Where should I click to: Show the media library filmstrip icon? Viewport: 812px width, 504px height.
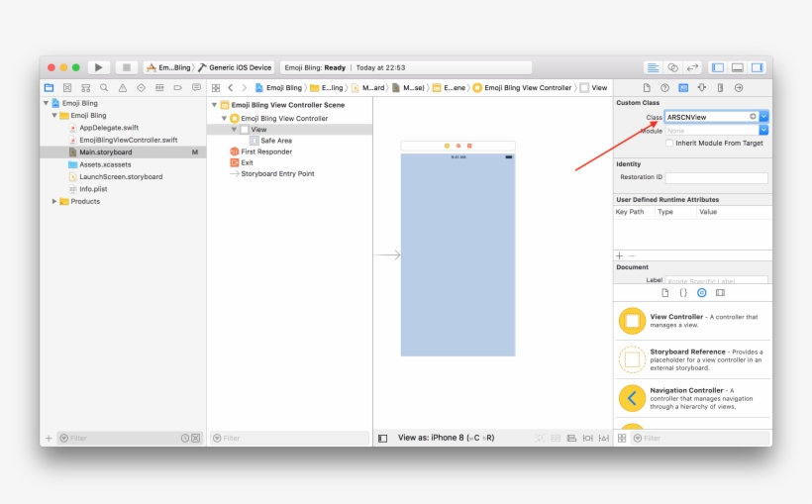click(x=720, y=293)
